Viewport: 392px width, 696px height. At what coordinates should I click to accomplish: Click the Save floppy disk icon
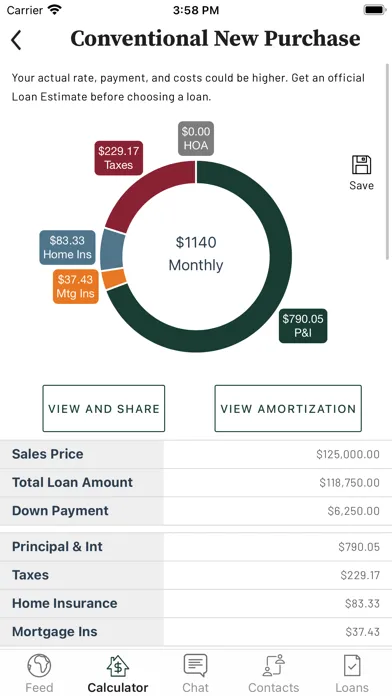pyautogui.click(x=361, y=165)
